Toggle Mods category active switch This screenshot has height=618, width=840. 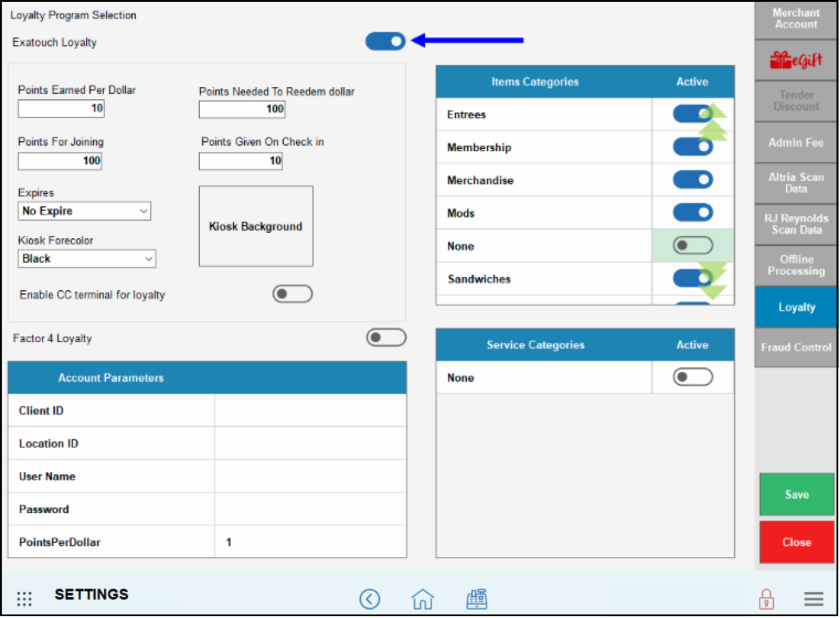click(x=692, y=213)
